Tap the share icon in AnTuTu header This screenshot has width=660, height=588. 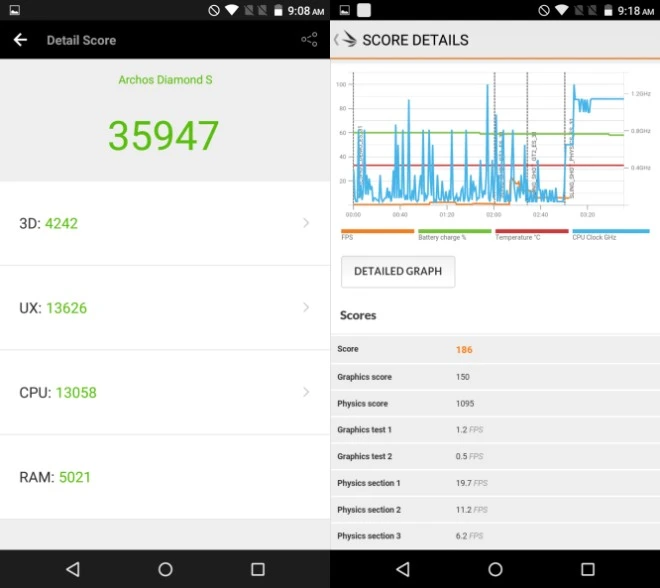point(309,40)
